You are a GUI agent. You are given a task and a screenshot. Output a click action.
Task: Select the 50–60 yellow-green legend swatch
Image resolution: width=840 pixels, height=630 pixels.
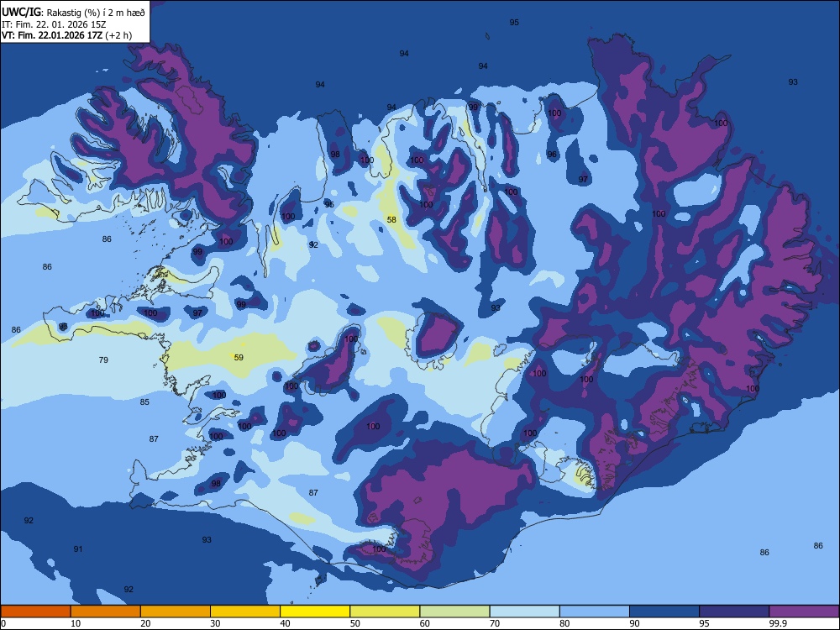coord(385,612)
